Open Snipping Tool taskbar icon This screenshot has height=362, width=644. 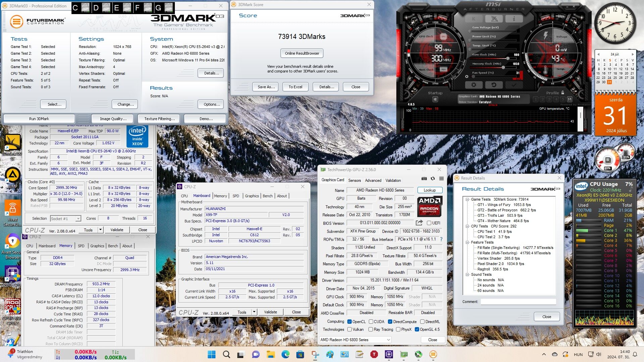[315, 354]
